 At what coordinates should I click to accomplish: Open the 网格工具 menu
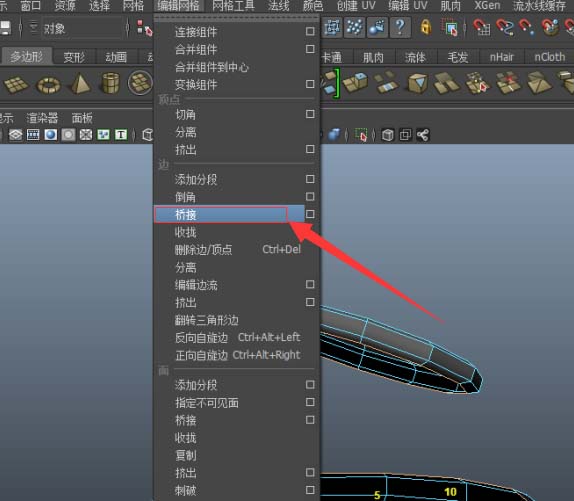click(234, 5)
